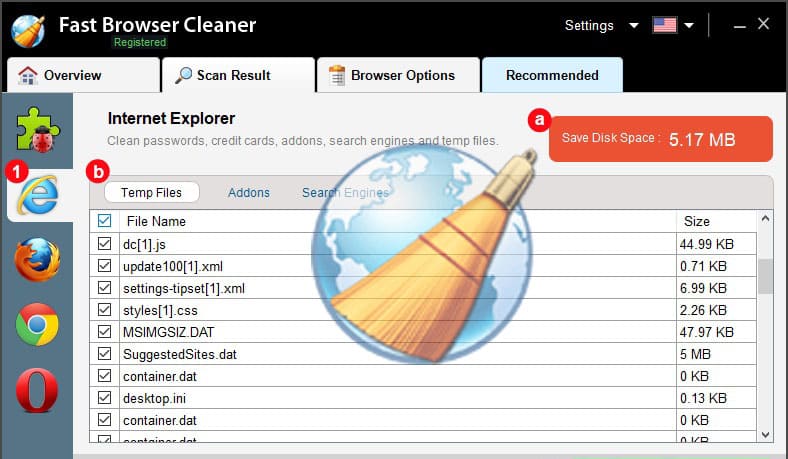This screenshot has width=788, height=459.
Task: Select the Google Chrome sidebar icon
Action: [x=37, y=324]
